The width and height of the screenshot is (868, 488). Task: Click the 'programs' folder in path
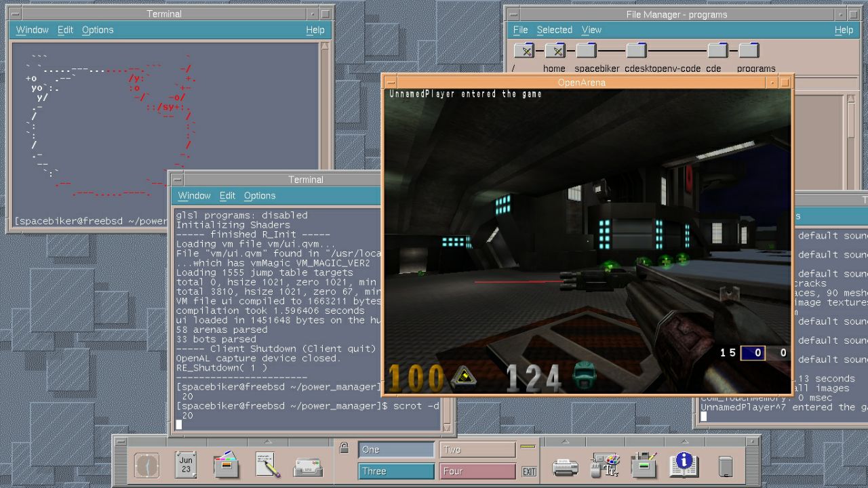tap(749, 51)
